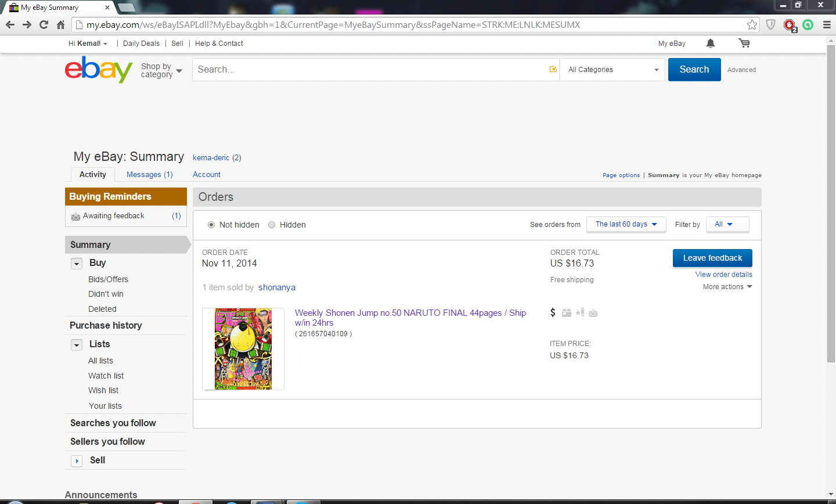Click the shipped status icon

[x=567, y=313]
